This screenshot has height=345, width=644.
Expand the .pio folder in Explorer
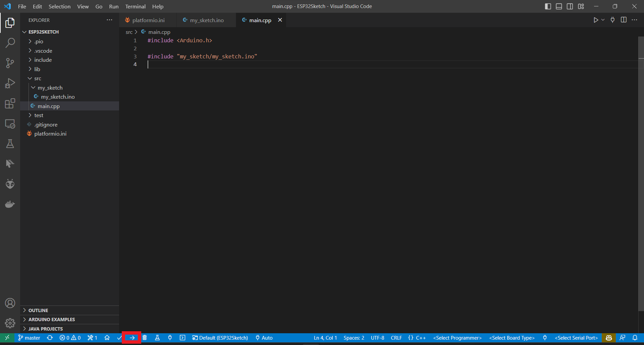coord(39,41)
